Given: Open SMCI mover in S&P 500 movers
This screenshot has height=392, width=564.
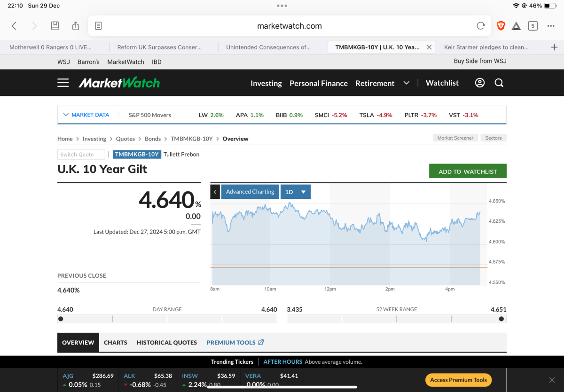Looking at the screenshot, I should [331, 115].
